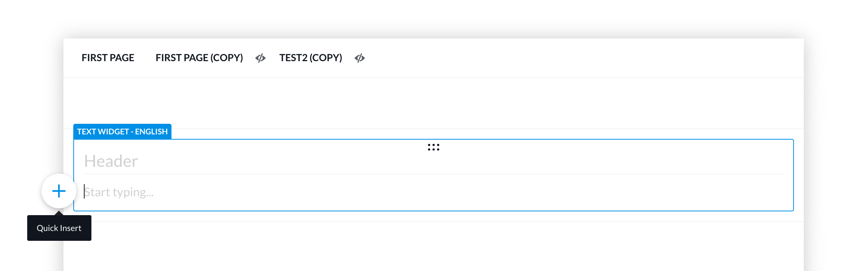The height and width of the screenshot is (271, 868).
Task: Click the code icon beside TEST2 (COPY)
Action: 360,58
